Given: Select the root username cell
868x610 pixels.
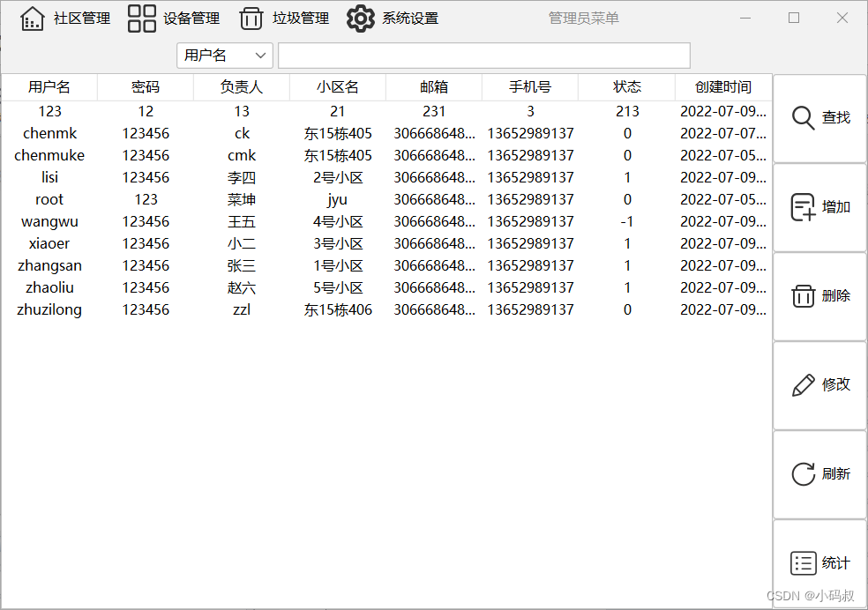Looking at the screenshot, I should pyautogui.click(x=49, y=199).
